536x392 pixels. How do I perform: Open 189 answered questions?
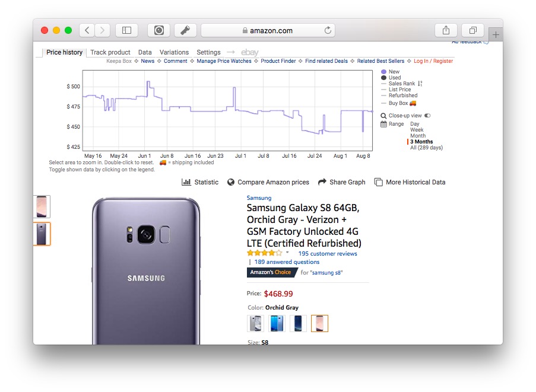coord(287,262)
